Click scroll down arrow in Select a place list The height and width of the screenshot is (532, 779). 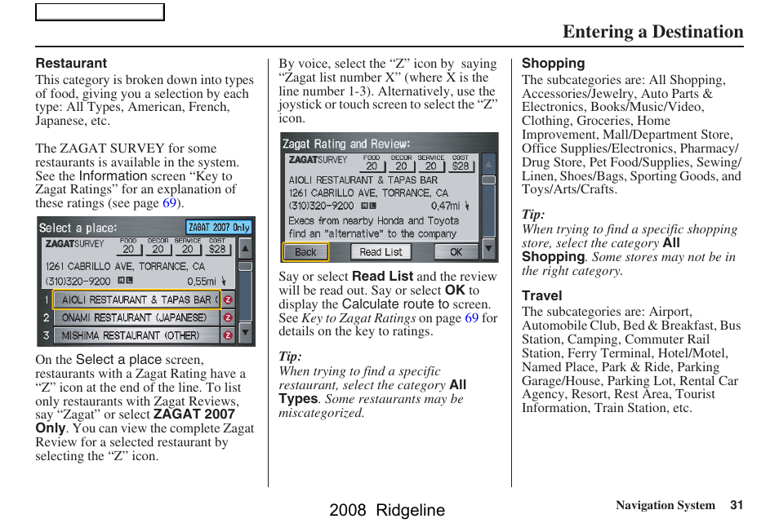coord(246,333)
